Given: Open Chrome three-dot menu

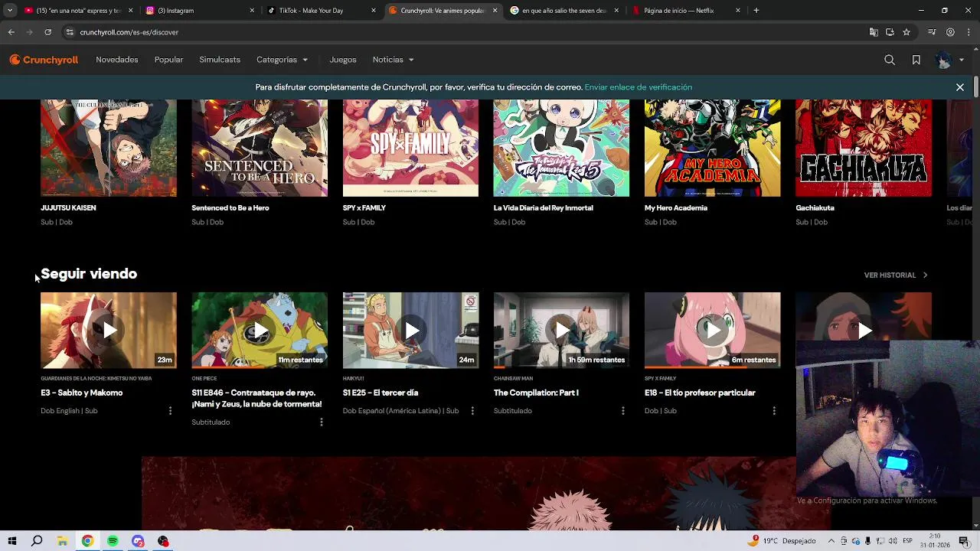Looking at the screenshot, I should (x=969, y=32).
